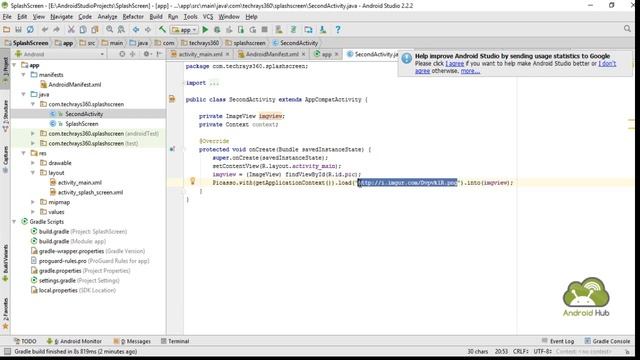Click the Paste icon in toolbar

click(x=95, y=29)
